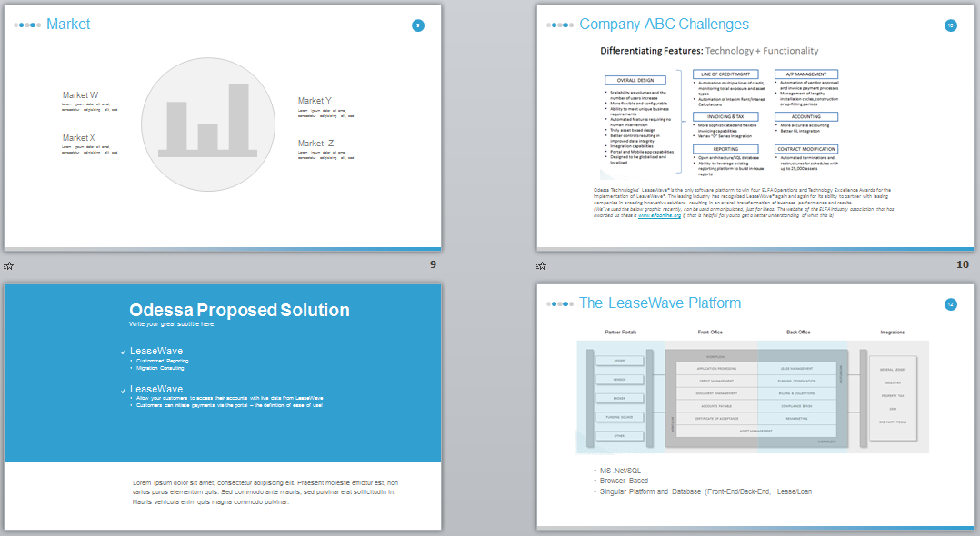Click the 'CREDIT MANAGEMENT' cell
Screen dimensions: 980x536
coord(717,381)
